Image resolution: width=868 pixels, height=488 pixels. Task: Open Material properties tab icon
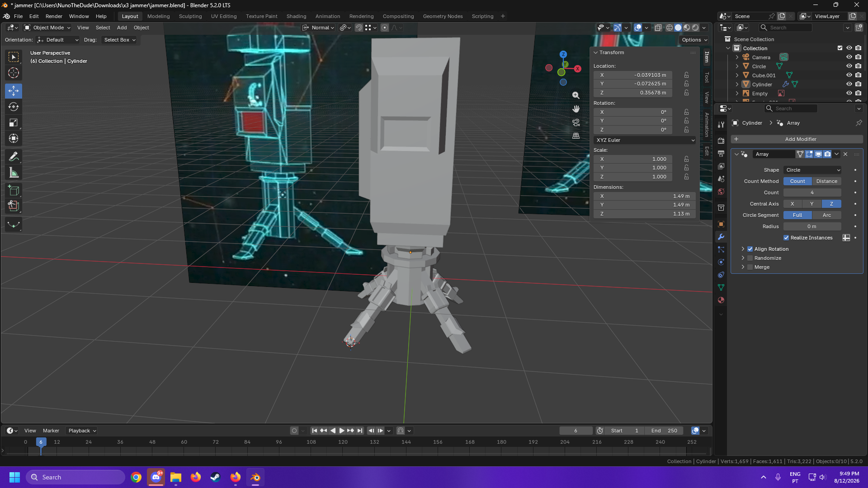click(x=721, y=300)
